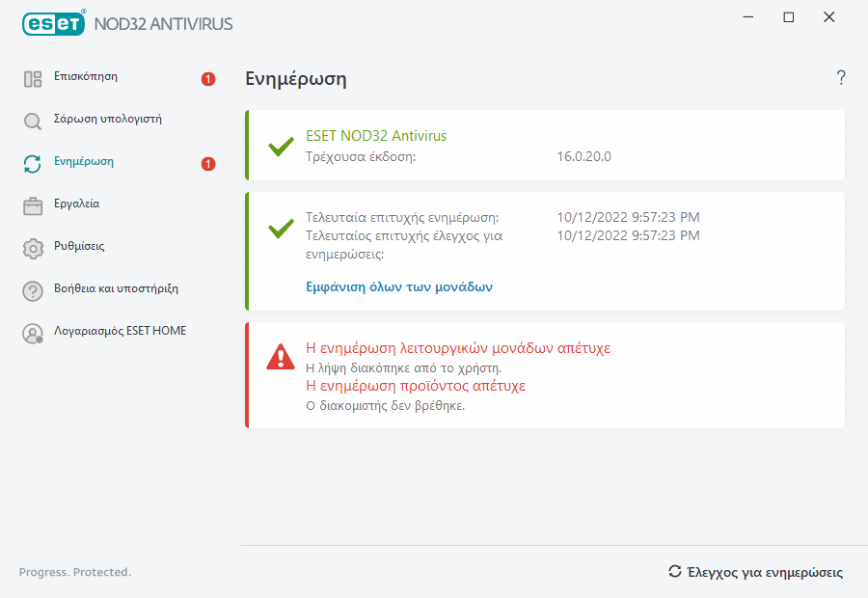This screenshot has width=868, height=598.
Task: Click the help question mark icon
Action: [x=841, y=78]
